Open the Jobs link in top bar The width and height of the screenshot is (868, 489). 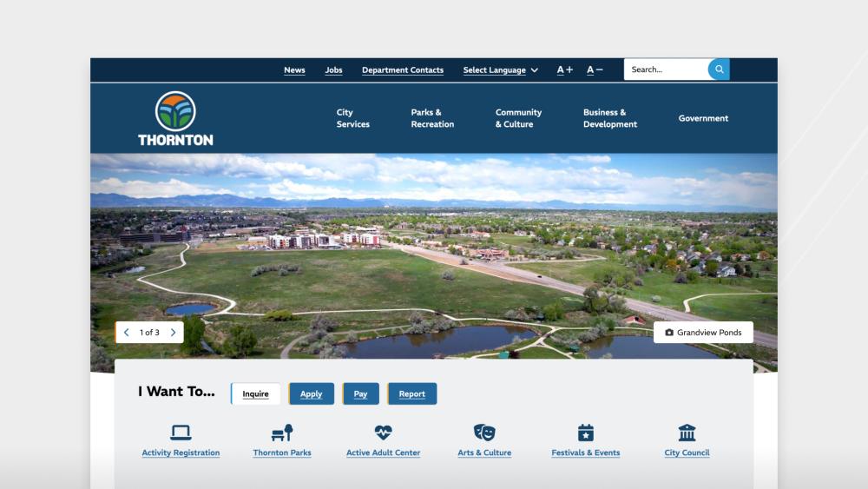point(333,70)
